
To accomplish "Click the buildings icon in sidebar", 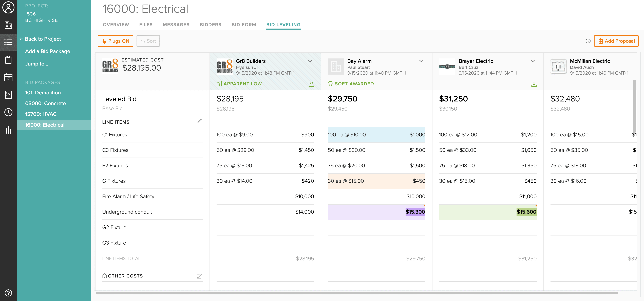I will pos(8,25).
